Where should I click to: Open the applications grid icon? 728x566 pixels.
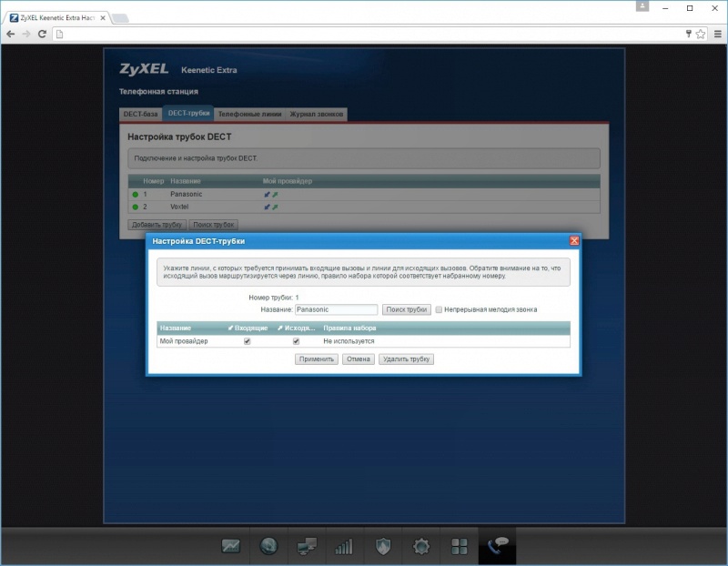[x=460, y=547]
